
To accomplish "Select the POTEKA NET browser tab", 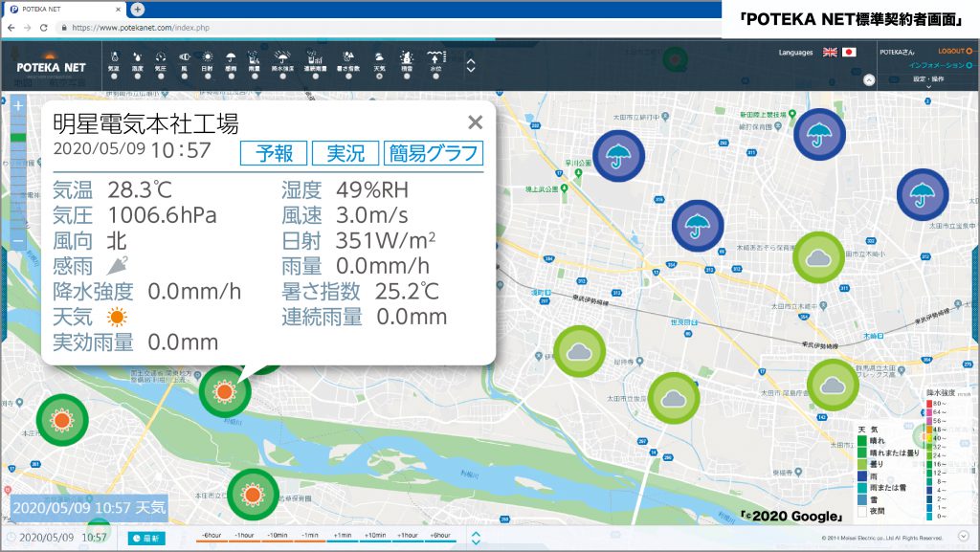I will point(63,10).
